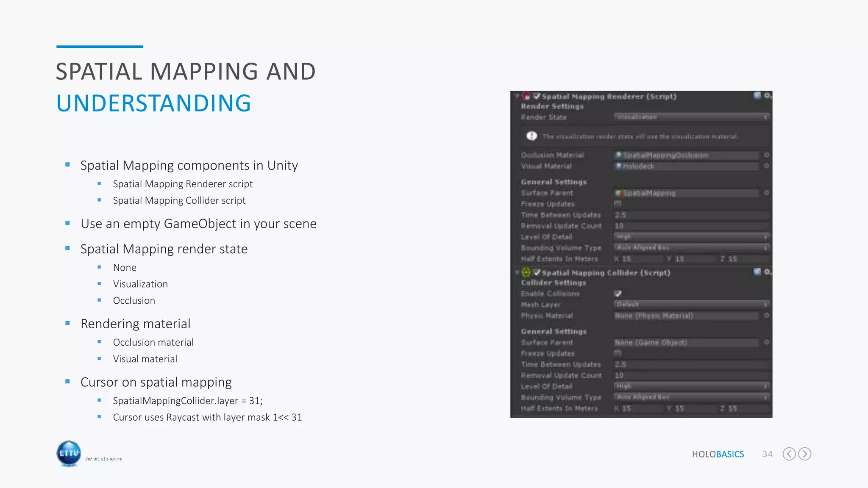Open help for Spatial Mapping Collider component
This screenshot has width=868, height=488.
pyautogui.click(x=757, y=272)
